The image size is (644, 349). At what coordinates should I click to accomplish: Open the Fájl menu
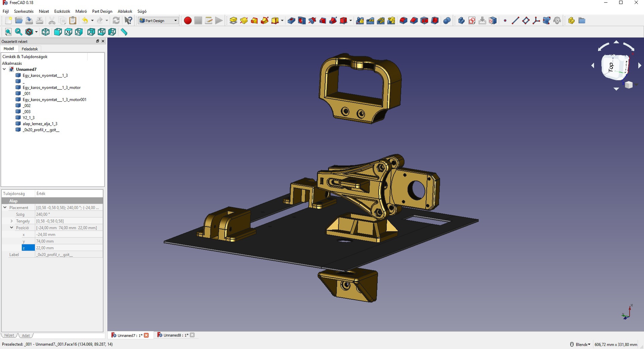click(x=6, y=11)
